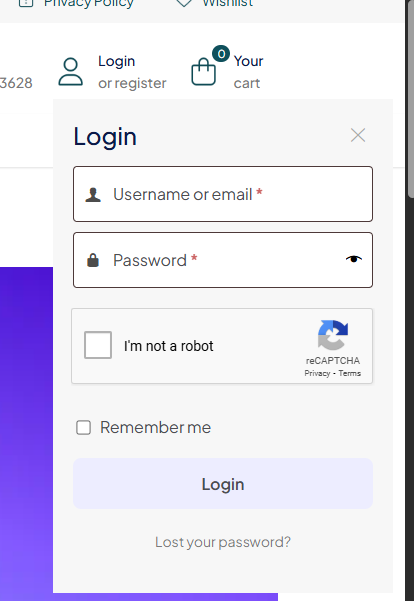Show password using the eye icon

(x=354, y=259)
